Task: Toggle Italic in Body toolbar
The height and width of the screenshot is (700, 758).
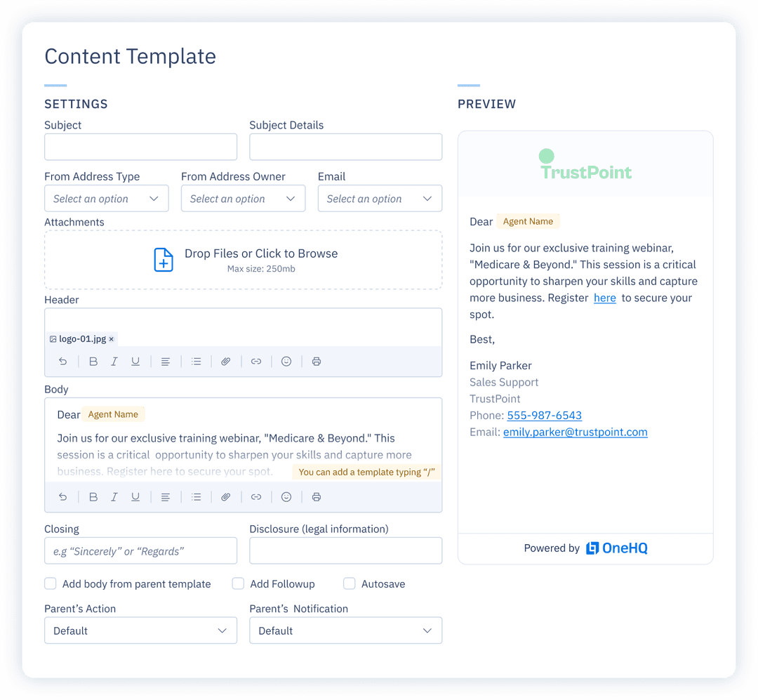Action: click(x=114, y=497)
